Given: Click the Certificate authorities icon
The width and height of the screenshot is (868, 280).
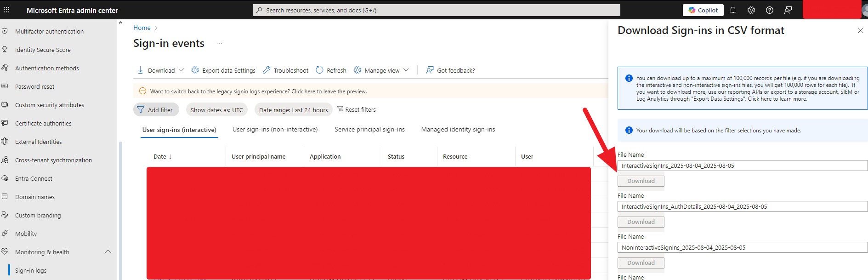Looking at the screenshot, I should click(5, 123).
